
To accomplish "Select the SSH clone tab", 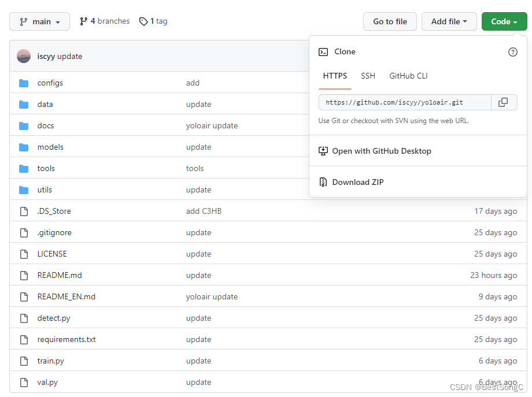I will 368,76.
